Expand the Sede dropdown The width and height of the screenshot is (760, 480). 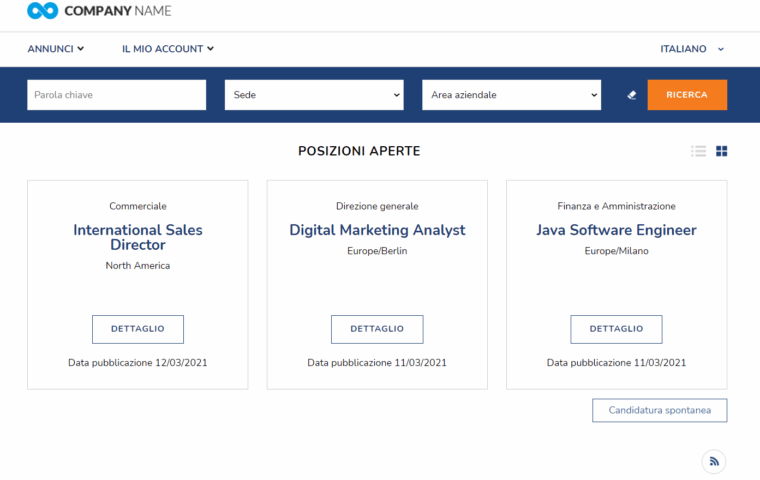click(x=314, y=95)
